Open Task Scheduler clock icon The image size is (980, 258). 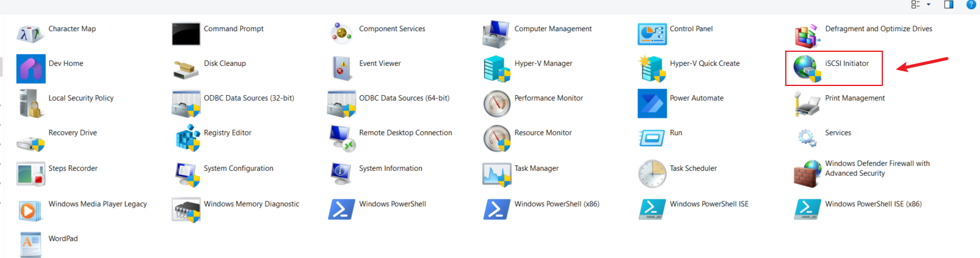(652, 174)
